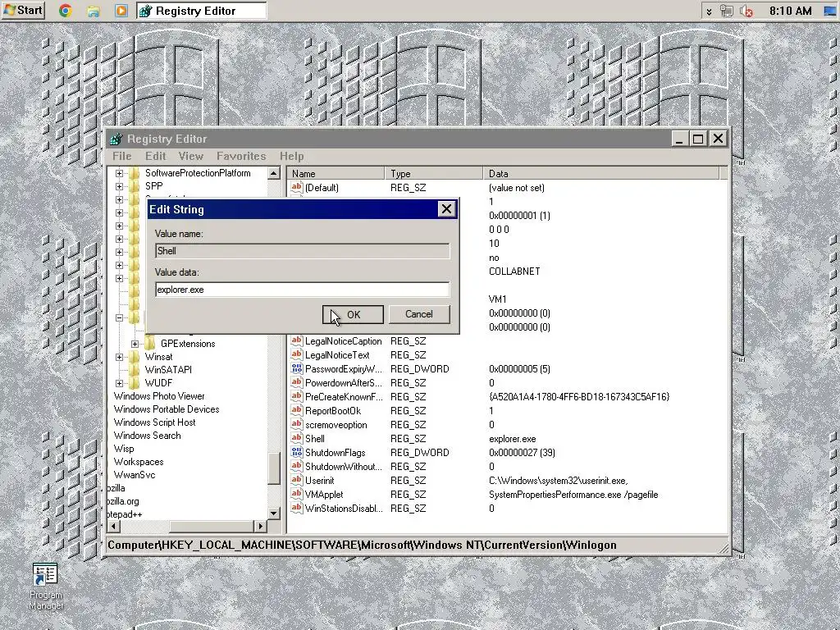The width and height of the screenshot is (840, 630).
Task: Click OK in Edit String dialog
Action: point(353,314)
